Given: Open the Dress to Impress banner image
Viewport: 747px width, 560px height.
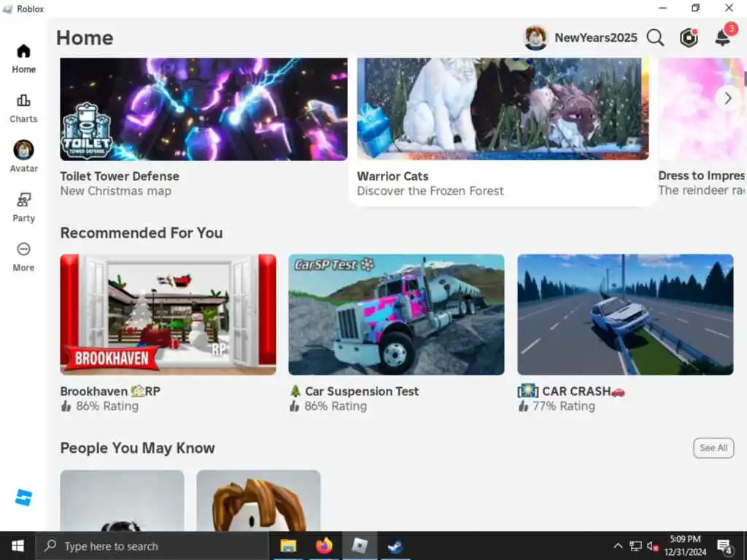Looking at the screenshot, I should (x=703, y=109).
